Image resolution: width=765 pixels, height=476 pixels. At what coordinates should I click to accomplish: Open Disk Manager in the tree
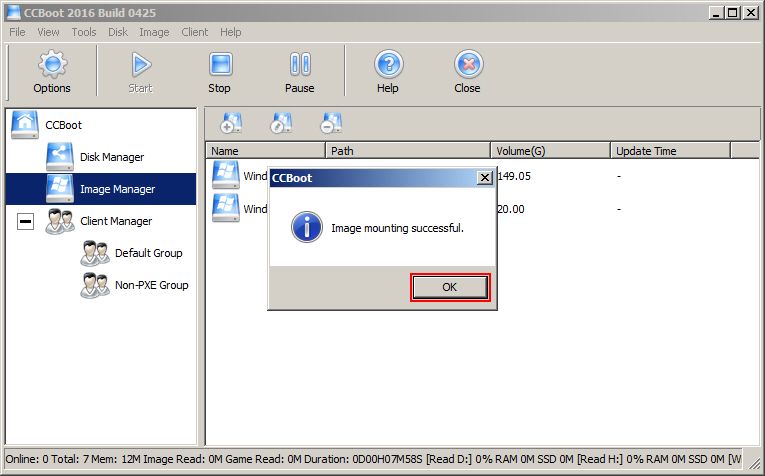point(112,157)
